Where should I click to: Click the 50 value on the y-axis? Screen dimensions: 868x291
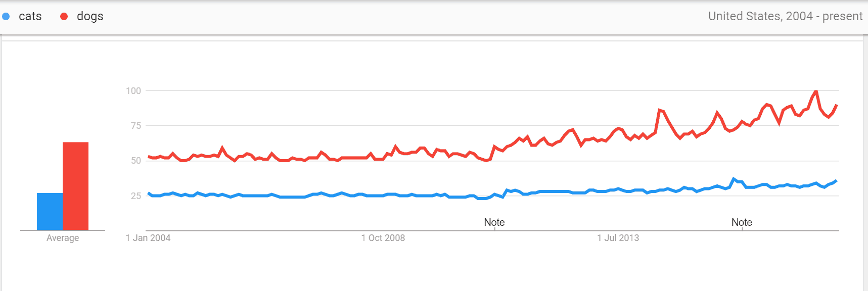pyautogui.click(x=136, y=161)
